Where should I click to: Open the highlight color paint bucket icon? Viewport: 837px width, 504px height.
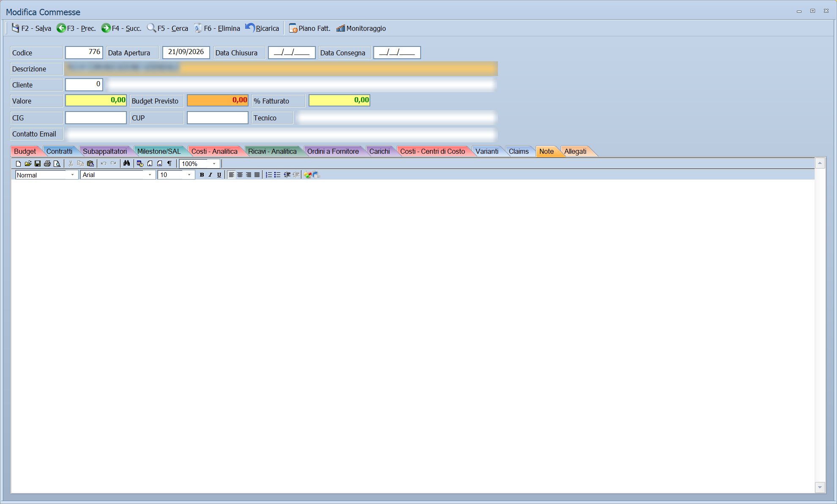[x=316, y=175]
